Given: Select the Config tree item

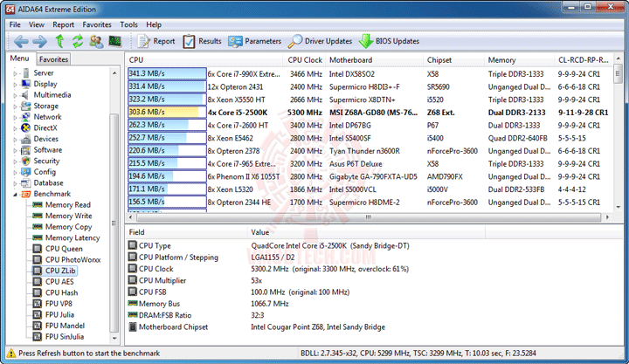Looking at the screenshot, I should pyautogui.click(x=45, y=172).
